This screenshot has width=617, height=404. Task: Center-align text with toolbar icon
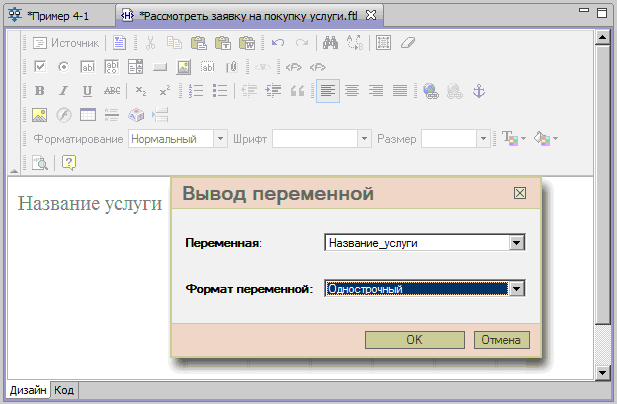point(352,91)
